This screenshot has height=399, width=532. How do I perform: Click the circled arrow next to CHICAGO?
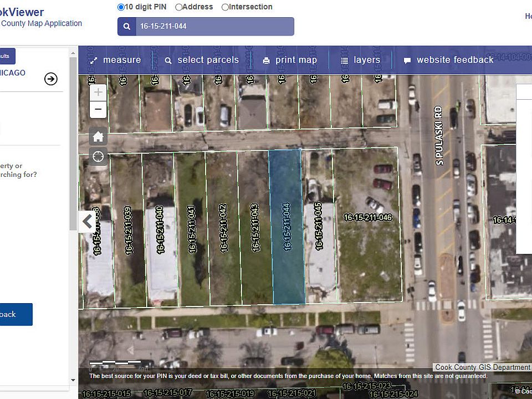click(51, 79)
